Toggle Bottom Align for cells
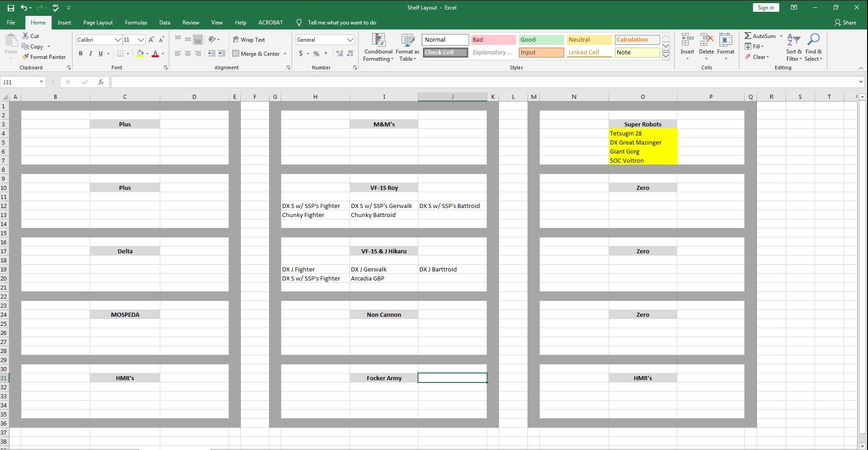Image resolution: width=868 pixels, height=450 pixels. (x=198, y=40)
